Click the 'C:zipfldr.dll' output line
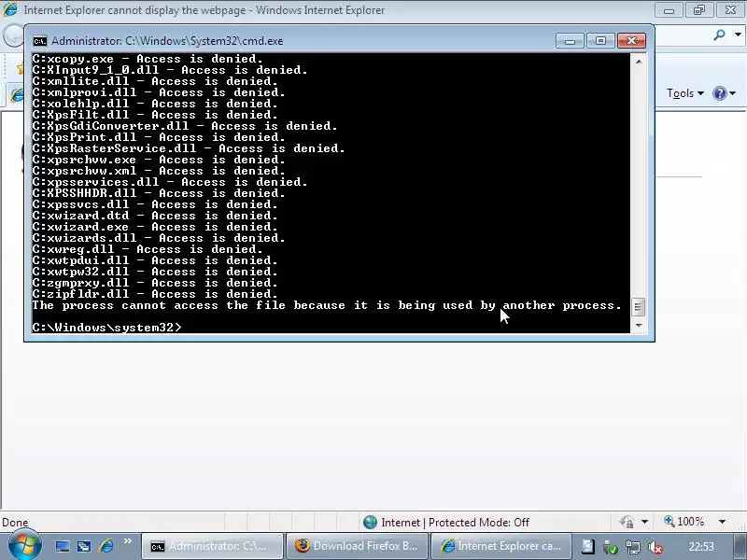The height and width of the screenshot is (560, 747). click(x=155, y=294)
